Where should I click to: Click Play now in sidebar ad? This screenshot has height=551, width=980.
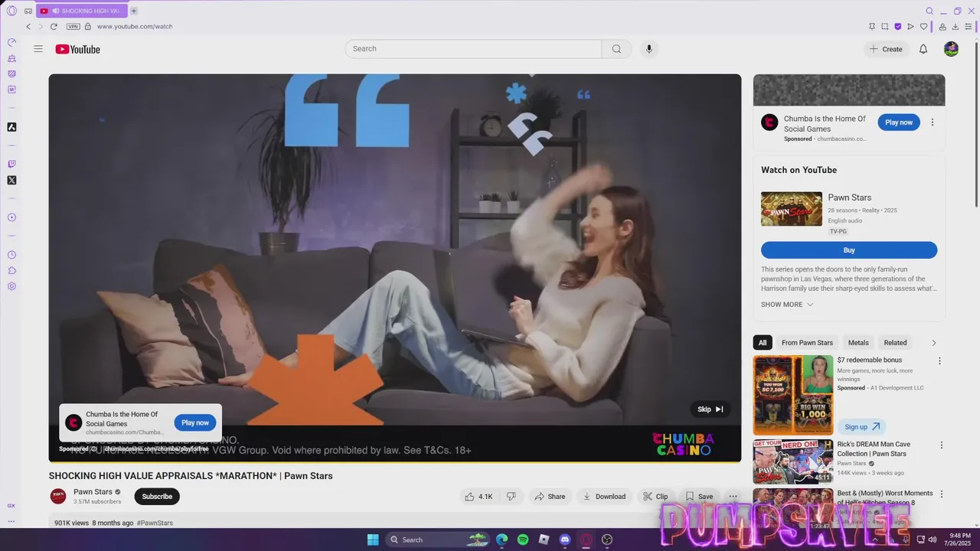899,122
